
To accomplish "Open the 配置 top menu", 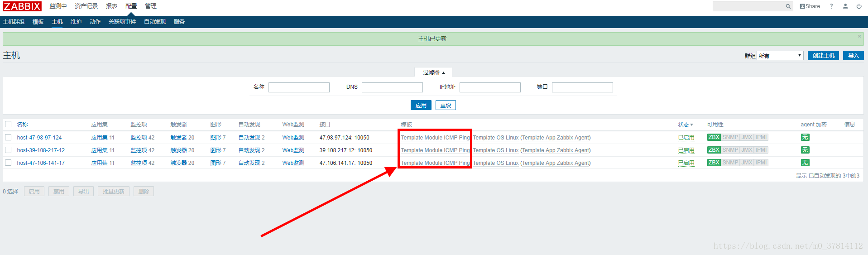I will (x=131, y=6).
